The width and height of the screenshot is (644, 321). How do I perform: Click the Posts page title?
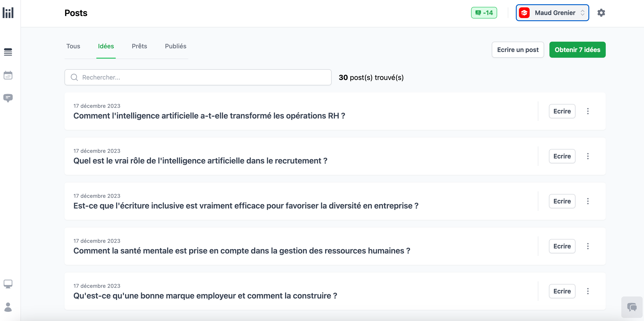pos(76,13)
